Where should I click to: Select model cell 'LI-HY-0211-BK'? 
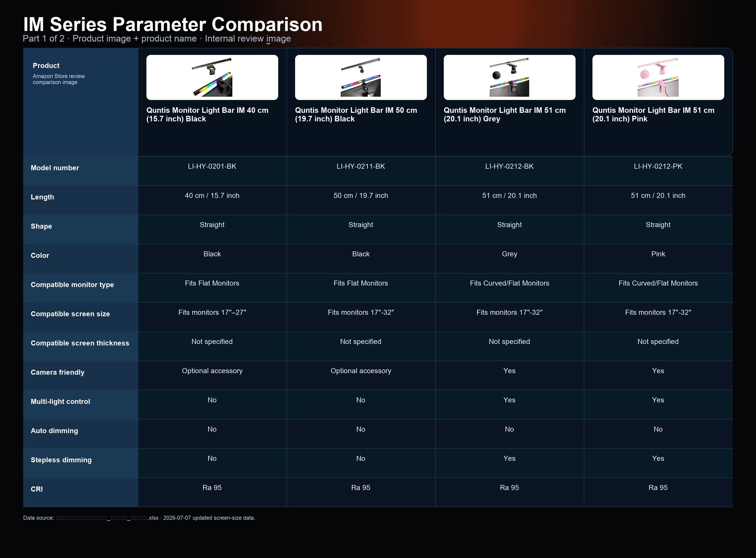pos(361,166)
